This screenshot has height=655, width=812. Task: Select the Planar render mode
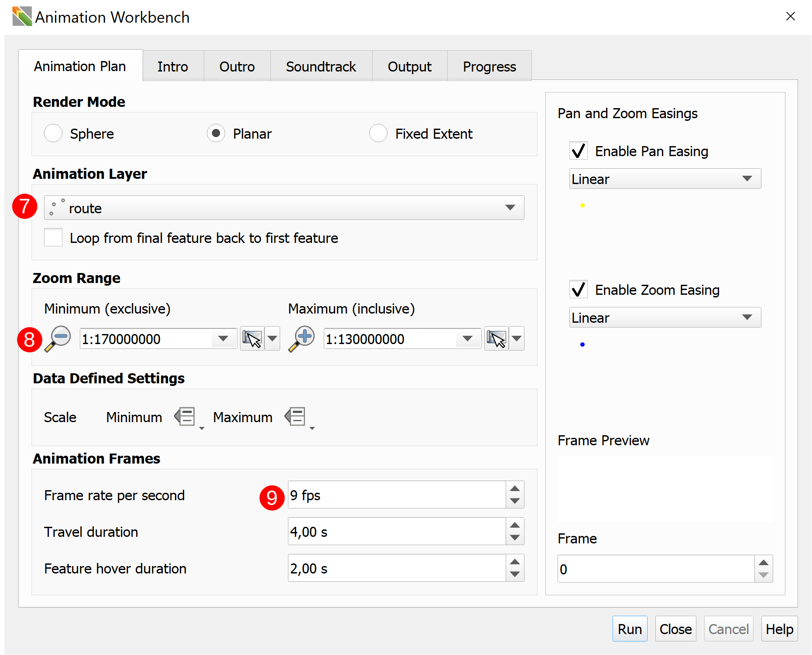point(216,133)
